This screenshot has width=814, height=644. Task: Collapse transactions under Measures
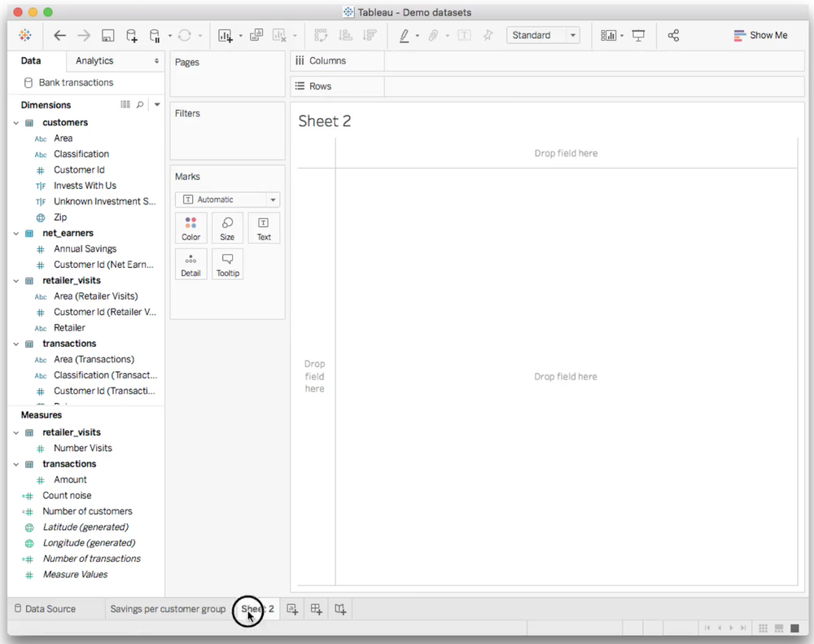[16, 464]
